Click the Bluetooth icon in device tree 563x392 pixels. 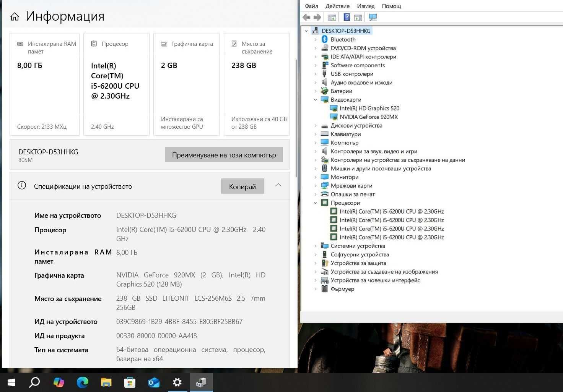click(x=324, y=39)
